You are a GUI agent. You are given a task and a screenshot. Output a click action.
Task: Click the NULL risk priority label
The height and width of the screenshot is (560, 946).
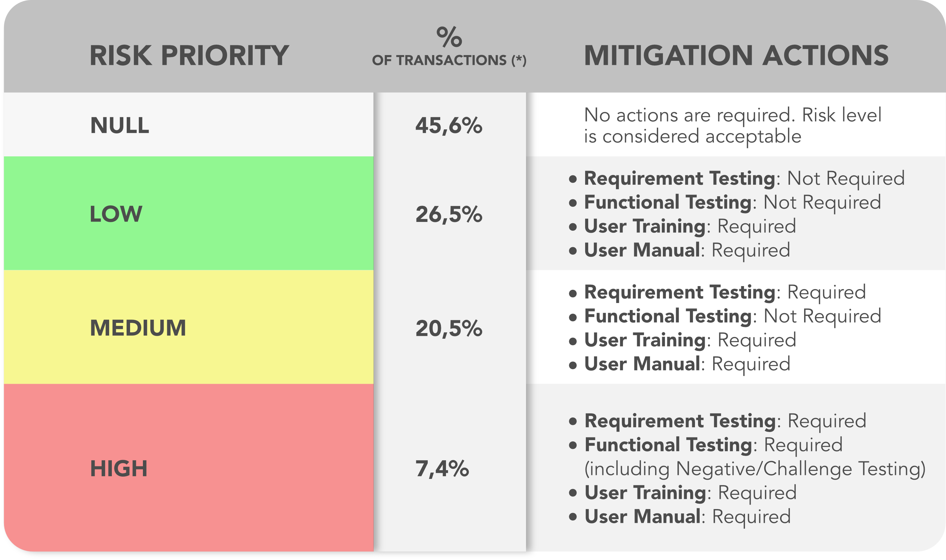click(x=120, y=125)
